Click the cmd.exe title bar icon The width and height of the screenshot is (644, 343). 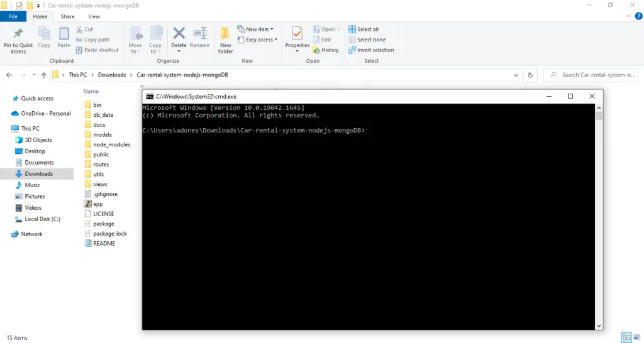coord(150,96)
